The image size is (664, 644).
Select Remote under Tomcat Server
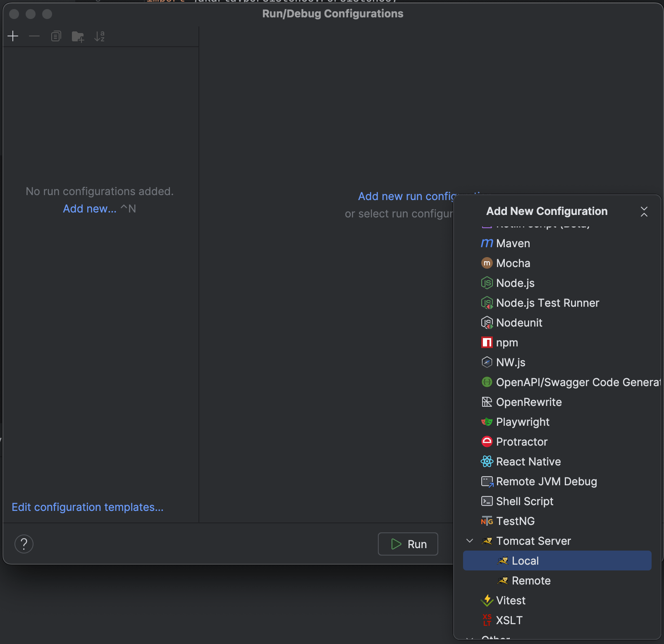pyautogui.click(x=531, y=581)
